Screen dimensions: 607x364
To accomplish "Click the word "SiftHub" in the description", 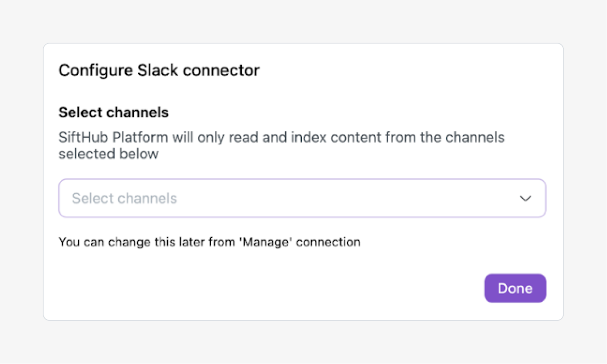I will pos(84,137).
